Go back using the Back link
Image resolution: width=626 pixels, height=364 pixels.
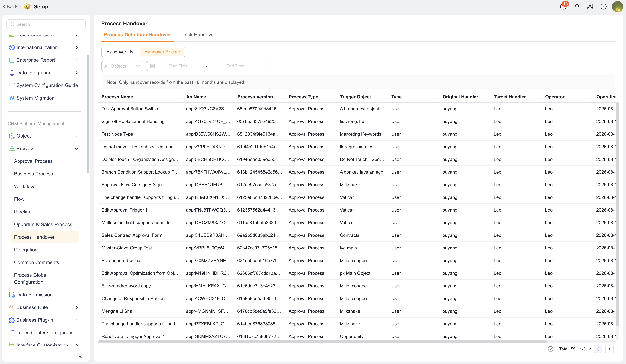[x=10, y=7]
